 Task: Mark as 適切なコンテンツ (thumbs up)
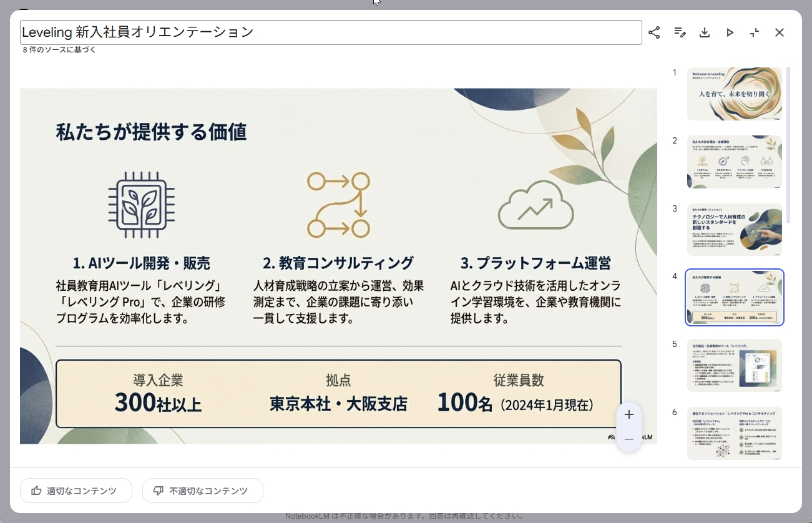76,491
